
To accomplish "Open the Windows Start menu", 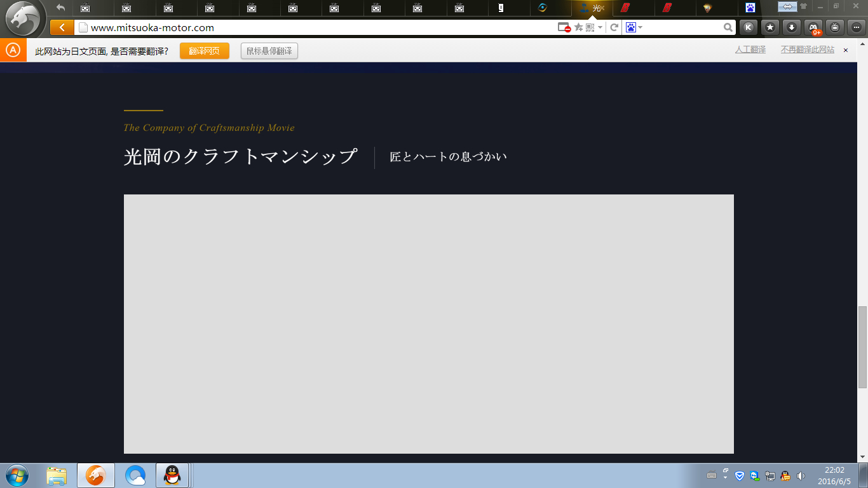I will pyautogui.click(x=17, y=475).
